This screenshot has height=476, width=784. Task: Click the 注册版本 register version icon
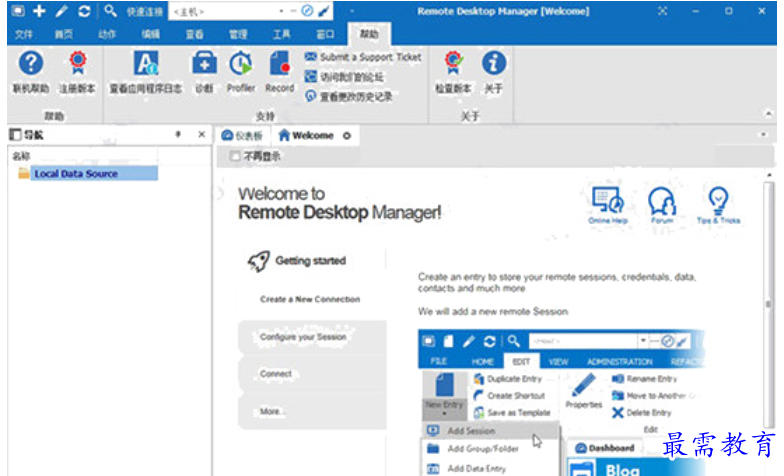click(x=78, y=64)
